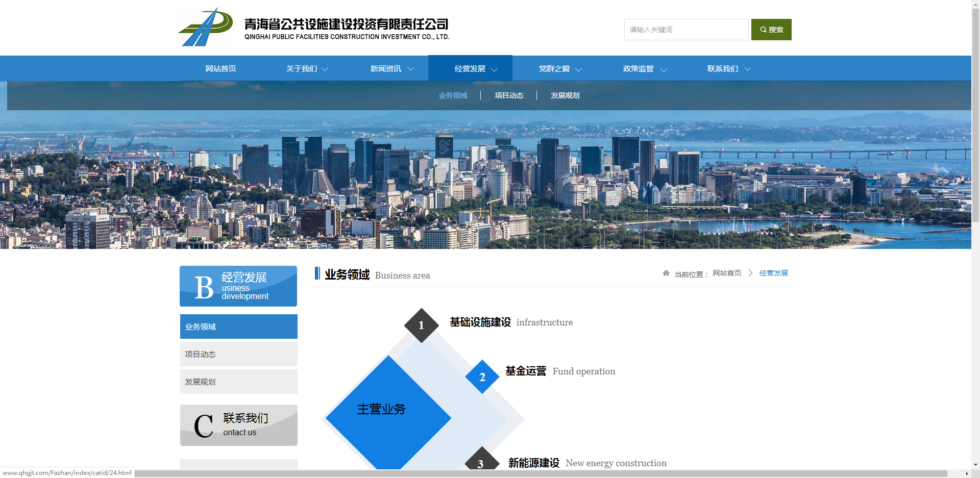Open the 联系我们 nav menu
980x478 pixels.
(x=723, y=69)
